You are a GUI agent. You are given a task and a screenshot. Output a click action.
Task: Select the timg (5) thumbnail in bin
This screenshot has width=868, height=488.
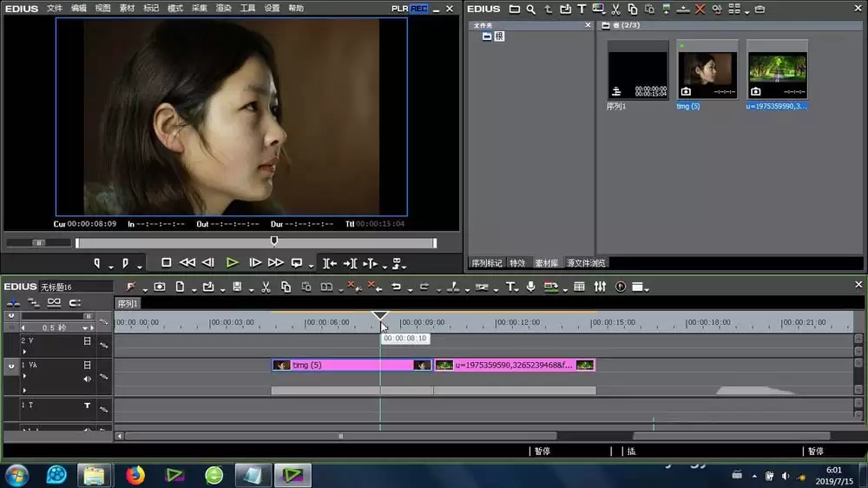[x=707, y=70]
